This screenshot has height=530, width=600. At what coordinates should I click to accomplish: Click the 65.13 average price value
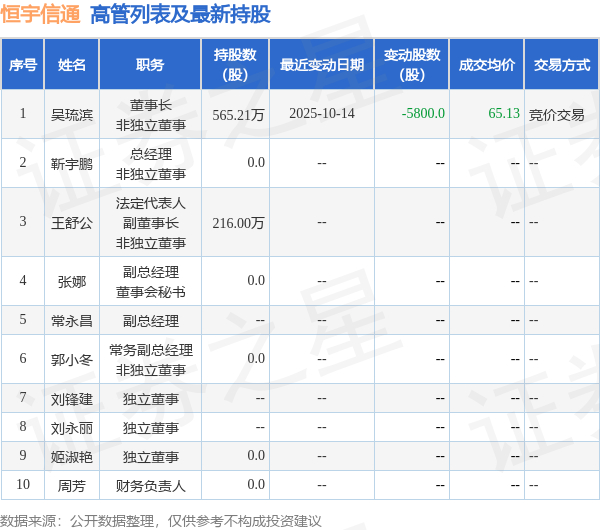tap(504, 113)
